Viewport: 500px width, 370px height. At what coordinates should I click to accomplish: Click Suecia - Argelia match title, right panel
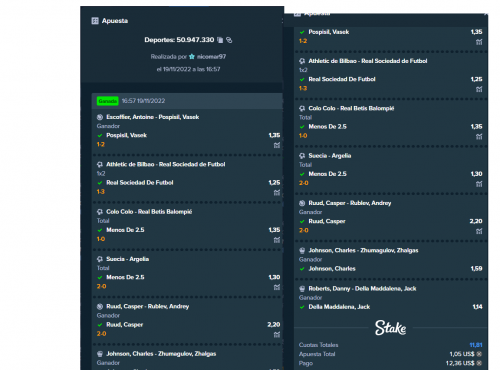[330, 156]
